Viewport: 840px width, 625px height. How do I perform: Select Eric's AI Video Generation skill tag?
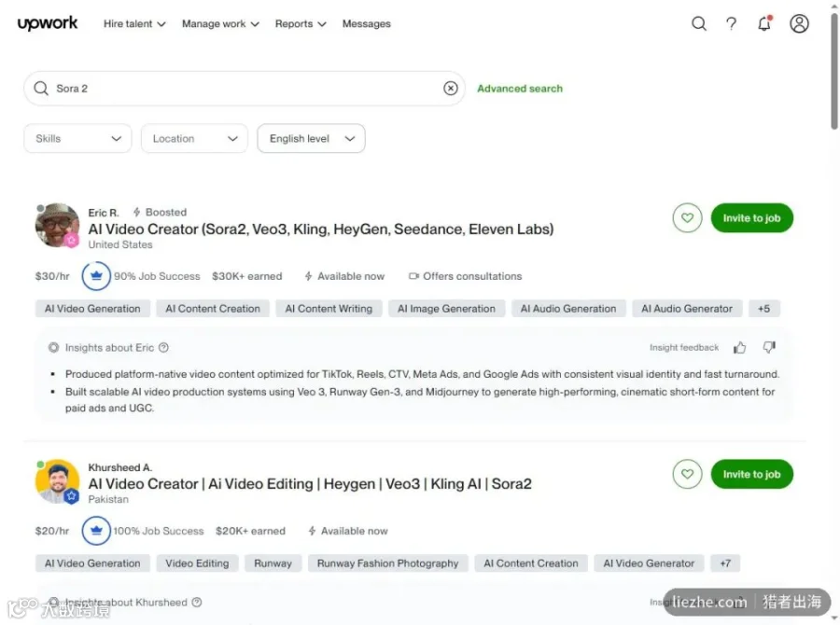pyautogui.click(x=92, y=309)
